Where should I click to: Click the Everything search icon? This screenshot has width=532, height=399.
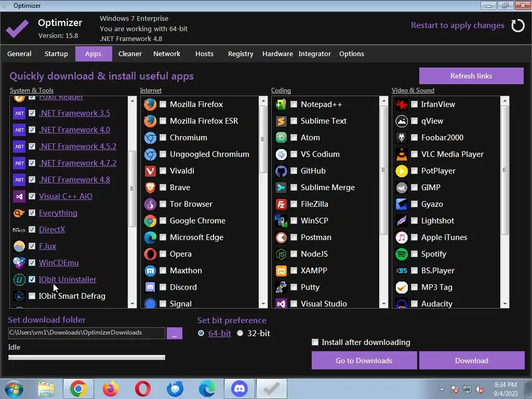coord(19,213)
